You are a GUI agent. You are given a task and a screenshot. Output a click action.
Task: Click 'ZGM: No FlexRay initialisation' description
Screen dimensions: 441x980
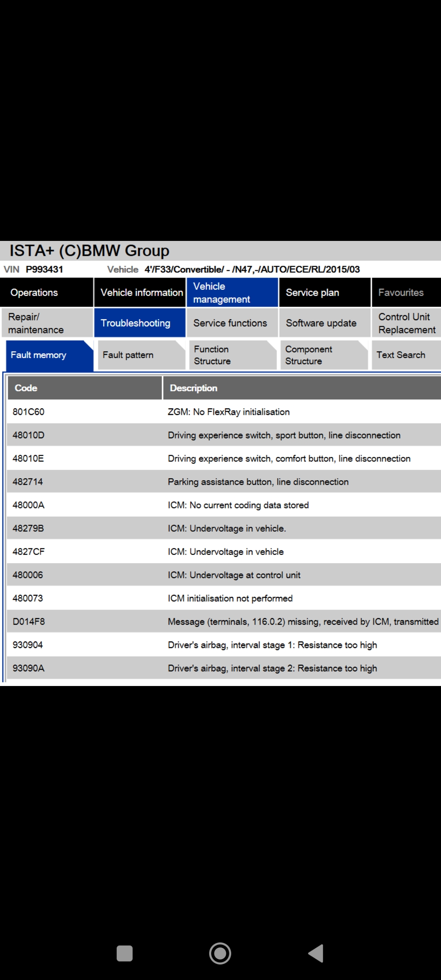tap(229, 412)
